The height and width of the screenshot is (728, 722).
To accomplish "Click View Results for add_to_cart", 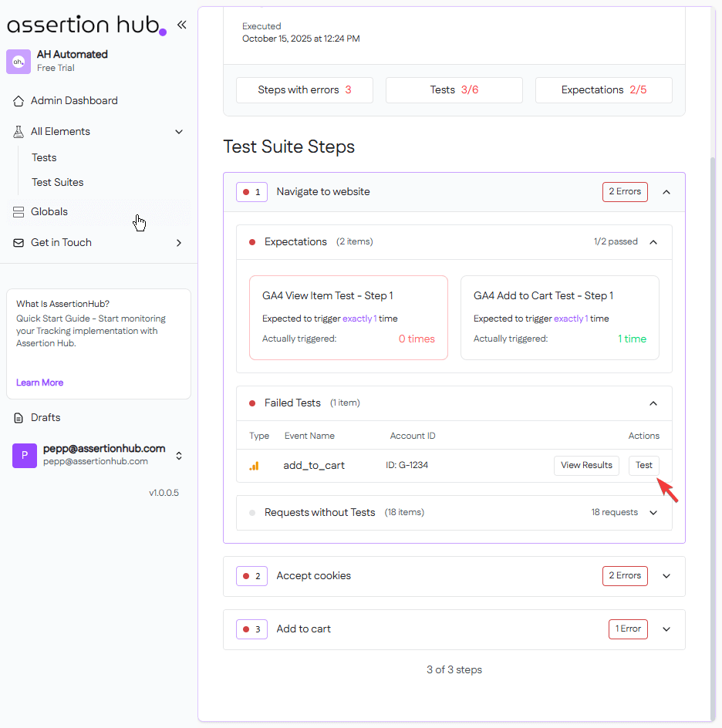I will click(586, 466).
